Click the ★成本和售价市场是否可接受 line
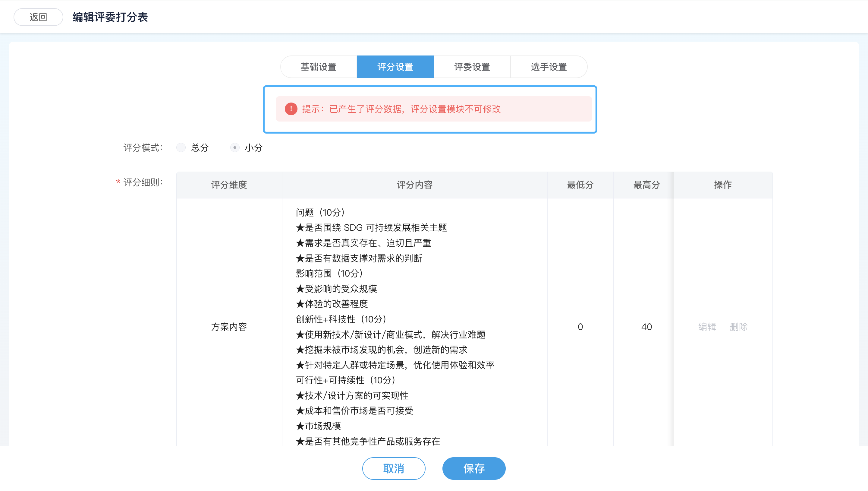Viewport: 868px width, 491px height. pyautogui.click(x=354, y=411)
